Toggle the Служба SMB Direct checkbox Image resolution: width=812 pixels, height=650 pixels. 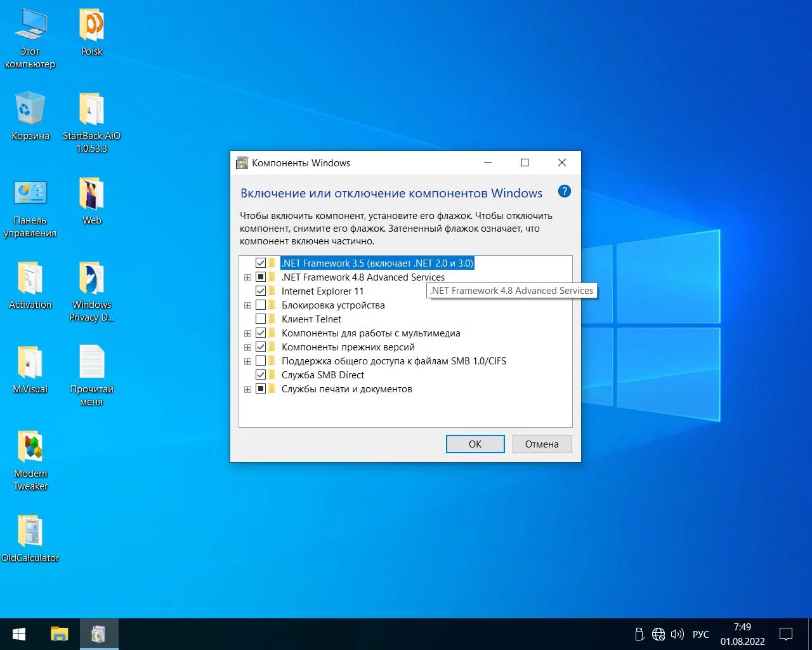pyautogui.click(x=261, y=375)
